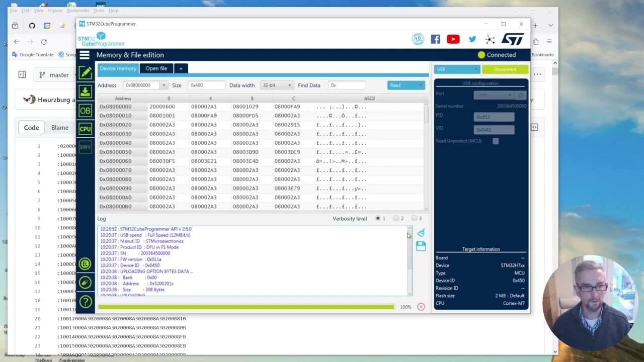Open the Erasing & Programming download icon

[x=85, y=92]
